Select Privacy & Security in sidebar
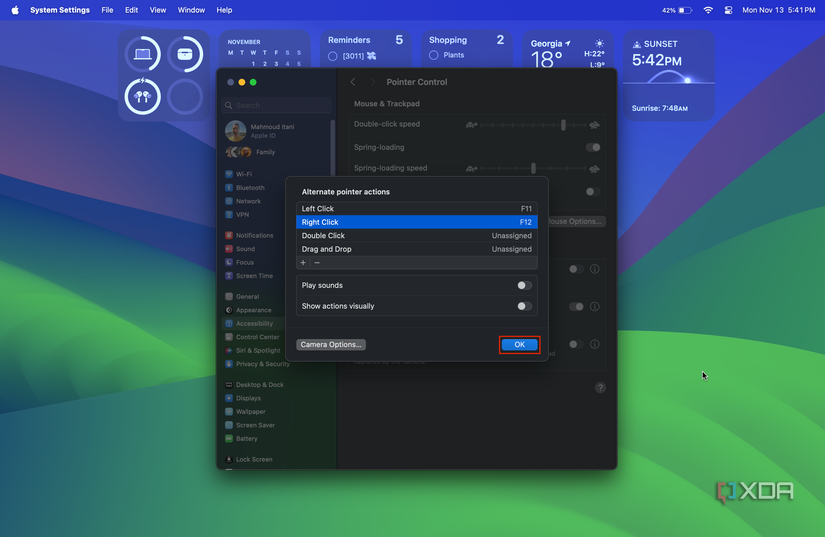 258,364
